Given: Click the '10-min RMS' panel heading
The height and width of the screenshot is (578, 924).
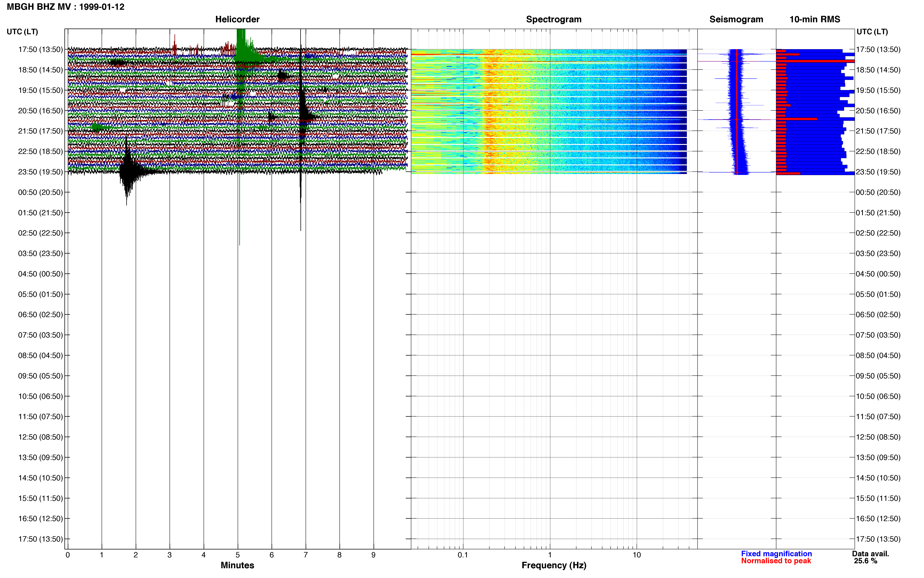Looking at the screenshot, I should coord(815,20).
